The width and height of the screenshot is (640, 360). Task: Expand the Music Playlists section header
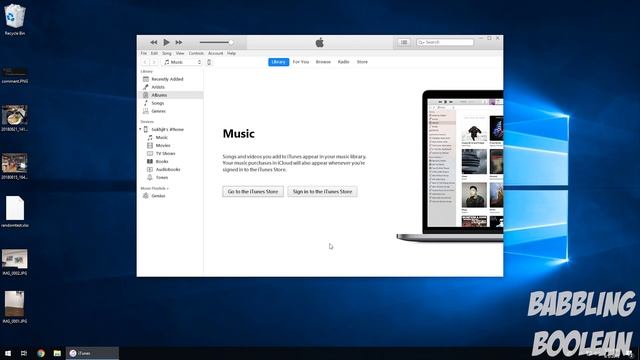coord(155,188)
